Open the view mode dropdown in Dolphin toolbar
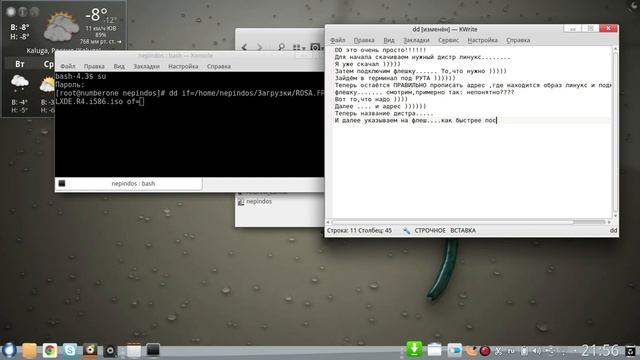The width and height of the screenshot is (640, 360). point(298,48)
